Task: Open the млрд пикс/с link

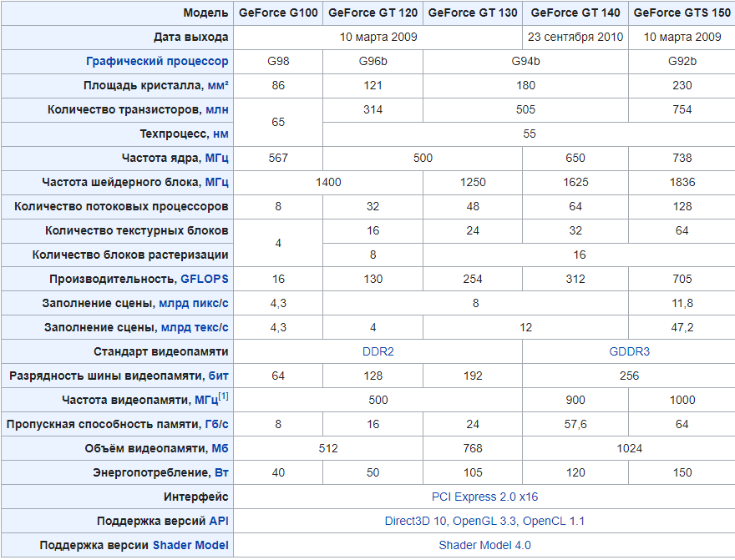Action: click(x=194, y=304)
